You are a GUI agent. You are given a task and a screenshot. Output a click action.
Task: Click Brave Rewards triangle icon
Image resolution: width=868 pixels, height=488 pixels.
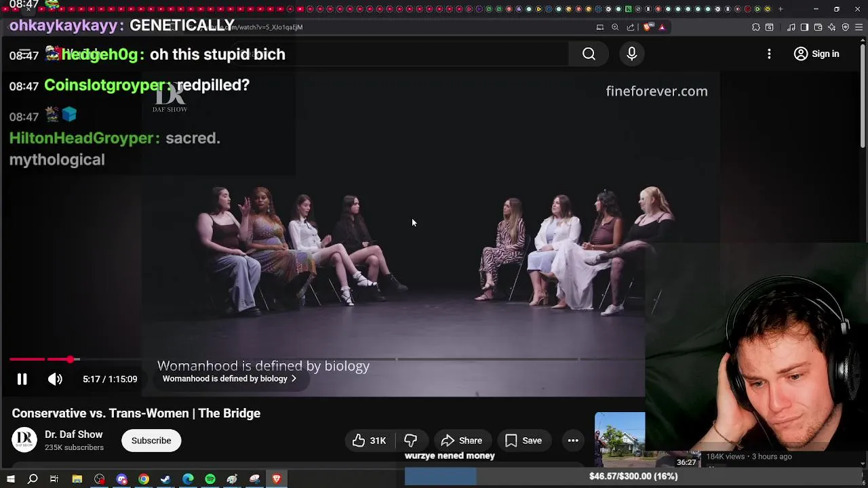click(662, 27)
